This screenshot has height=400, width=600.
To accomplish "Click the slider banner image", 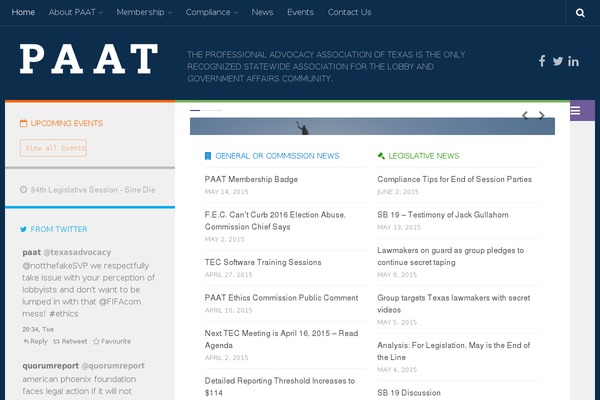I will tap(372, 126).
